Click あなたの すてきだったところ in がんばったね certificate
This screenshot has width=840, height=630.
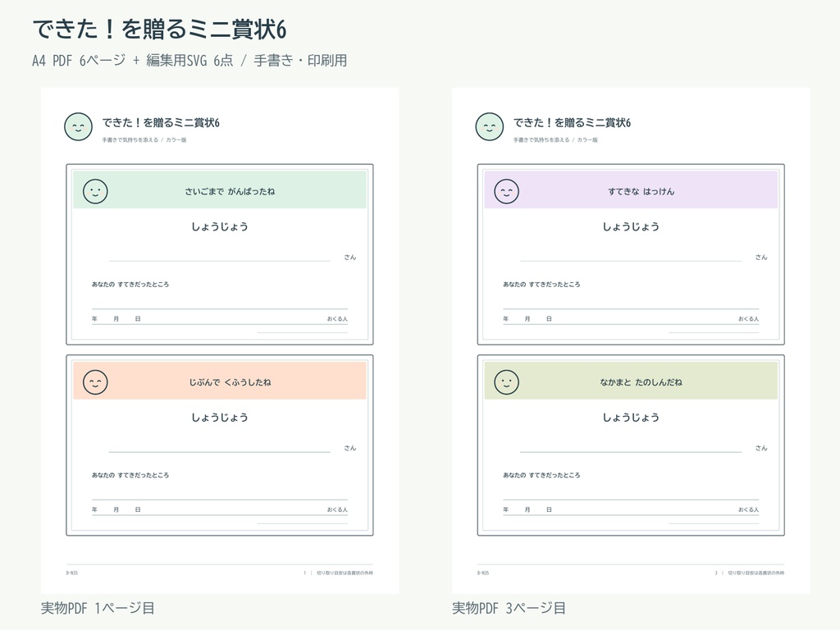tap(130, 285)
